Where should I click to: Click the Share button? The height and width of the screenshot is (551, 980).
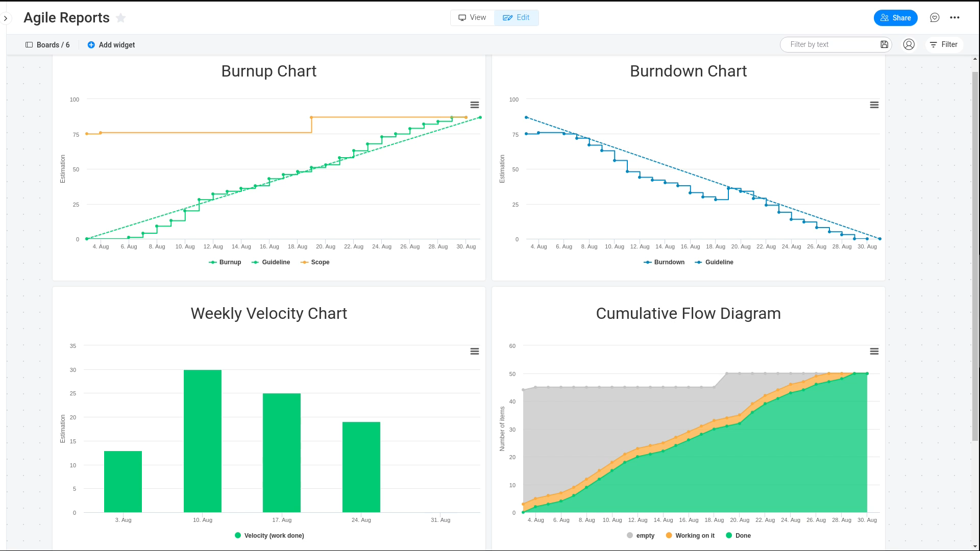point(895,18)
